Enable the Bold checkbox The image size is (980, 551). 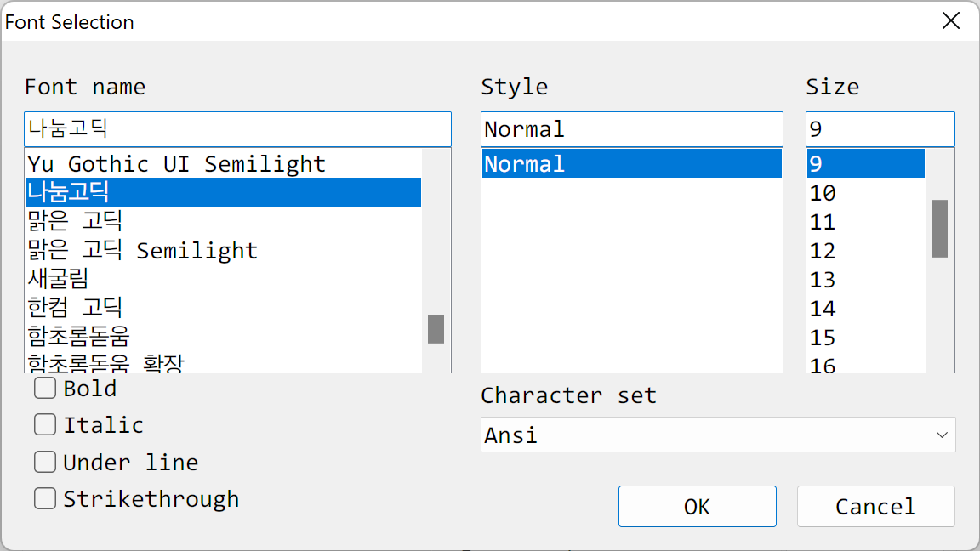(x=45, y=388)
